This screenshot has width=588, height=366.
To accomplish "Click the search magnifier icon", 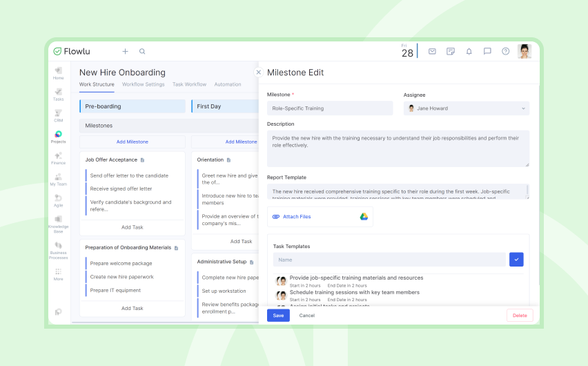I will pos(142,51).
